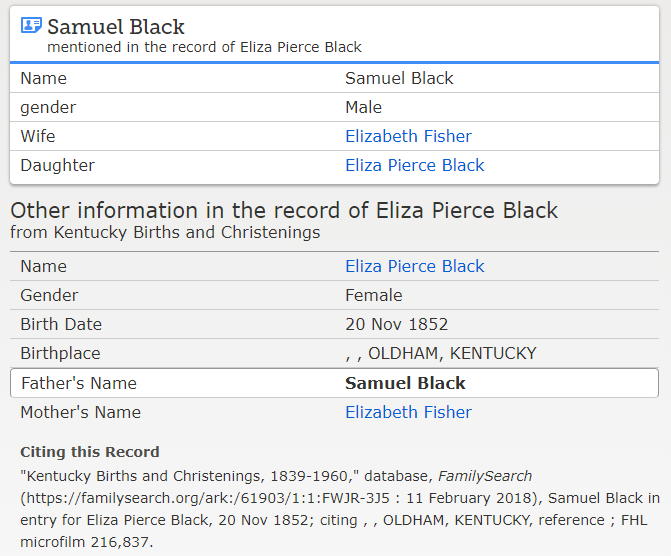The width and height of the screenshot is (671, 556).
Task: Click the birth date value 20 Nov 1852
Action: (x=396, y=324)
